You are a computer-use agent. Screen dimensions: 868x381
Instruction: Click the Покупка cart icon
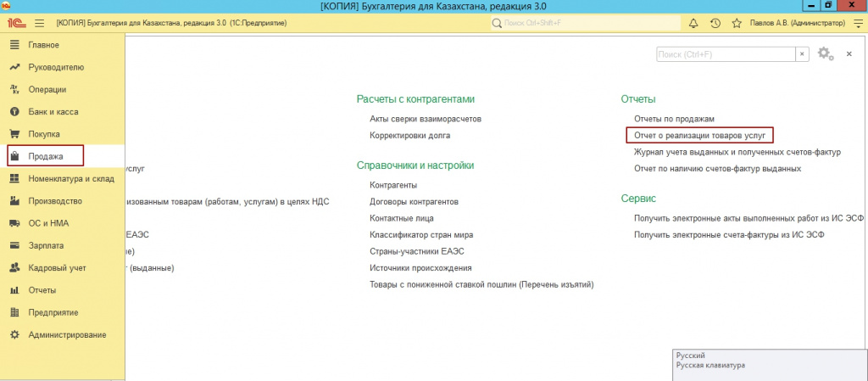(x=15, y=134)
